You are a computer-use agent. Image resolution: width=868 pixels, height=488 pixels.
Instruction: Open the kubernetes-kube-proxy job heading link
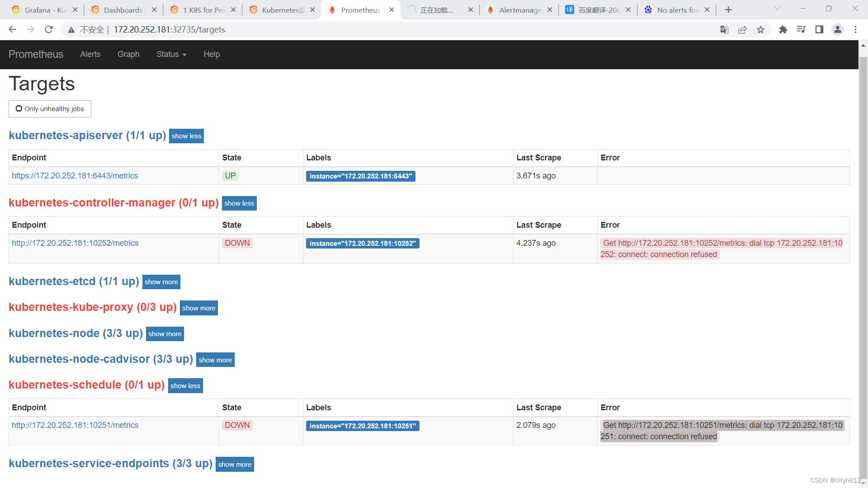tap(93, 307)
